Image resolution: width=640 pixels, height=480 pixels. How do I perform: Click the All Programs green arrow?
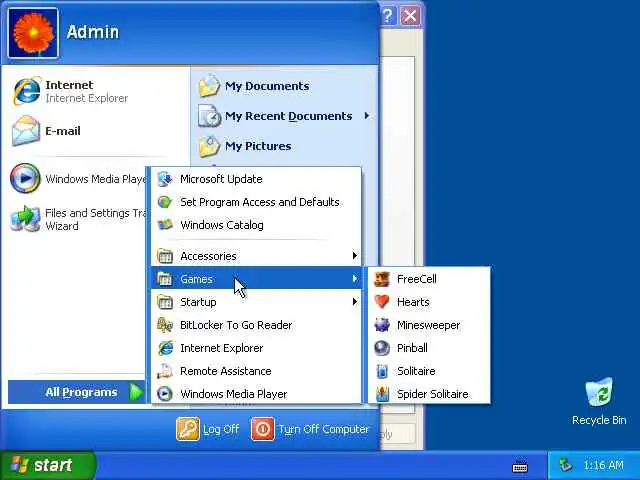[x=136, y=392]
